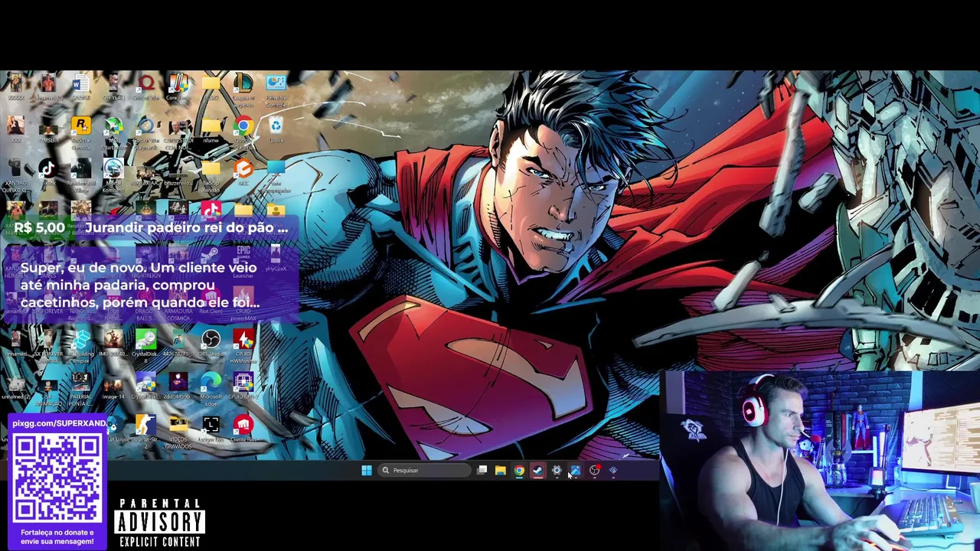Image resolution: width=980 pixels, height=551 pixels.
Task: Open TikTok desktop shortcut
Action: pyautogui.click(x=47, y=173)
